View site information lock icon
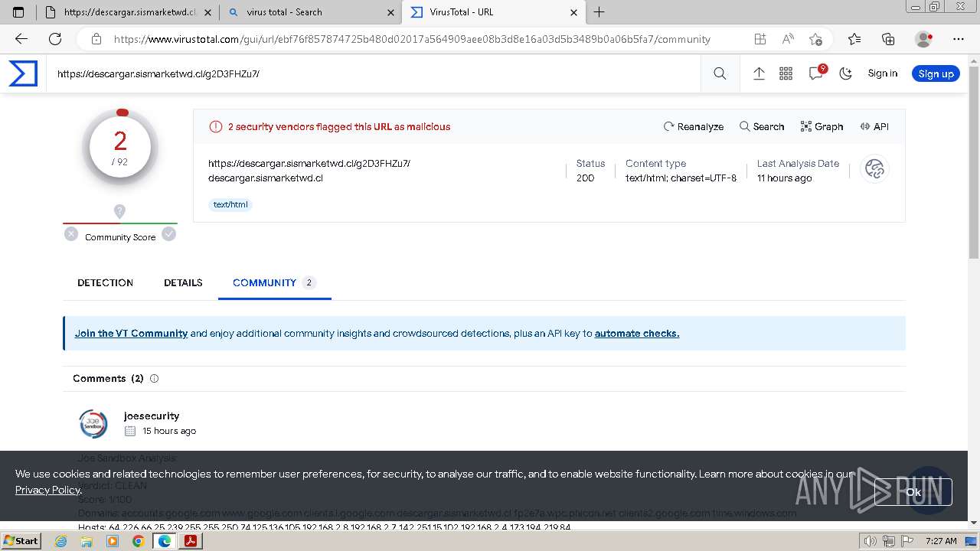 [x=96, y=39]
